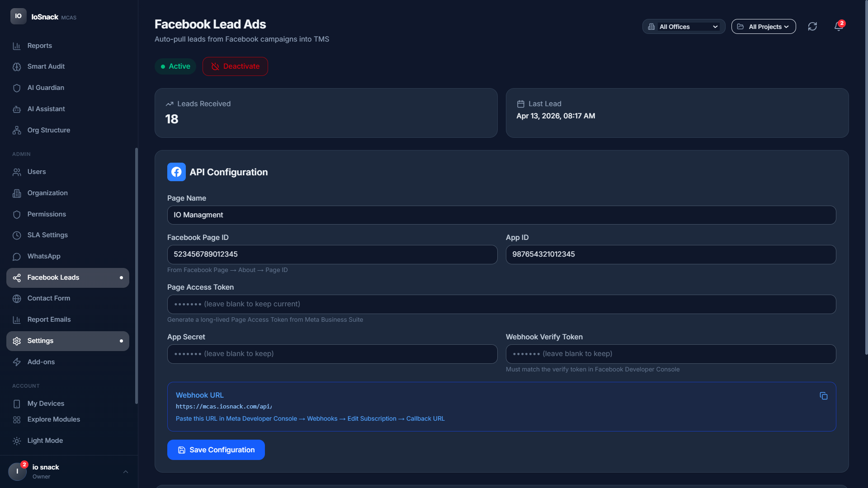Click the Org Structure network icon
868x488 pixels.
(x=17, y=130)
